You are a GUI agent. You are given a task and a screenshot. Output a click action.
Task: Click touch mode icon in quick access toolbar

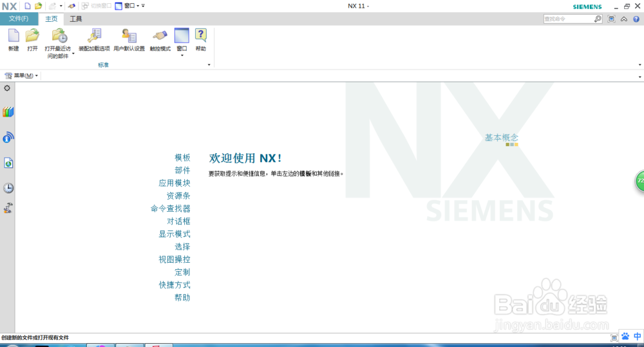(71, 6)
